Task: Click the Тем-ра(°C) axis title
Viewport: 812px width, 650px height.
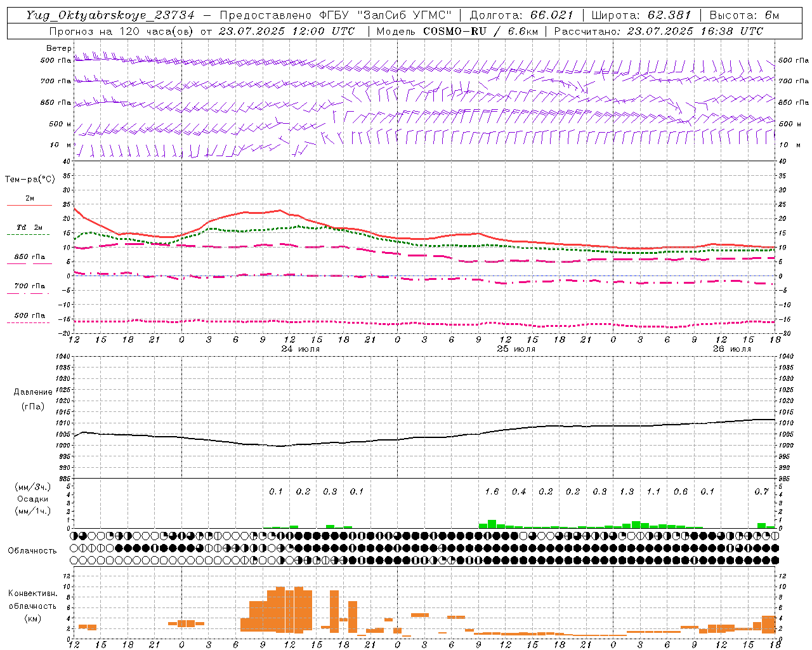Action: pyautogui.click(x=30, y=180)
